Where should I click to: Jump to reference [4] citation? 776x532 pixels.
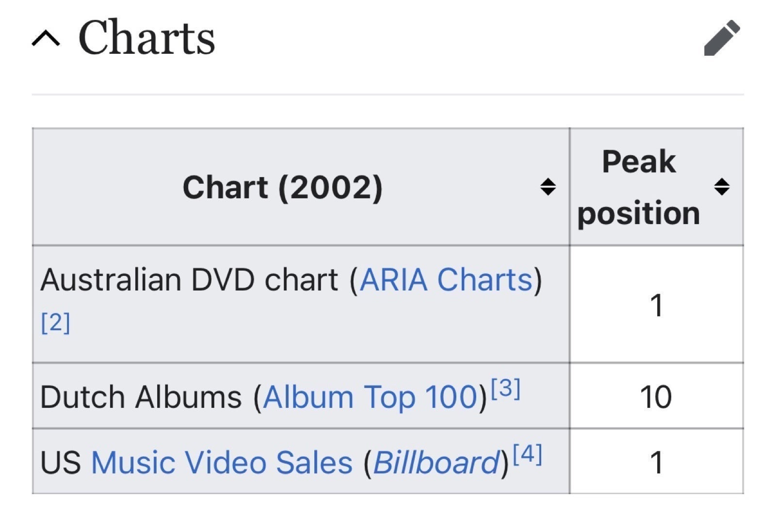[x=527, y=454]
